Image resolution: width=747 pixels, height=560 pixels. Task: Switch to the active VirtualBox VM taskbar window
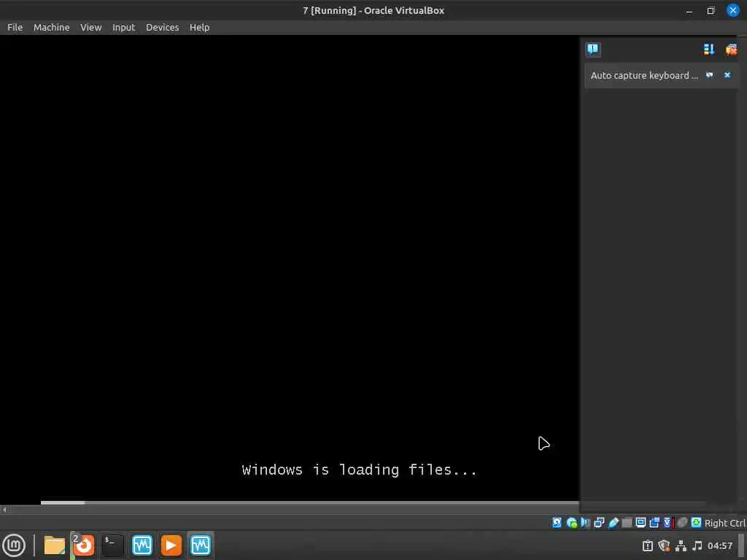[200, 545]
